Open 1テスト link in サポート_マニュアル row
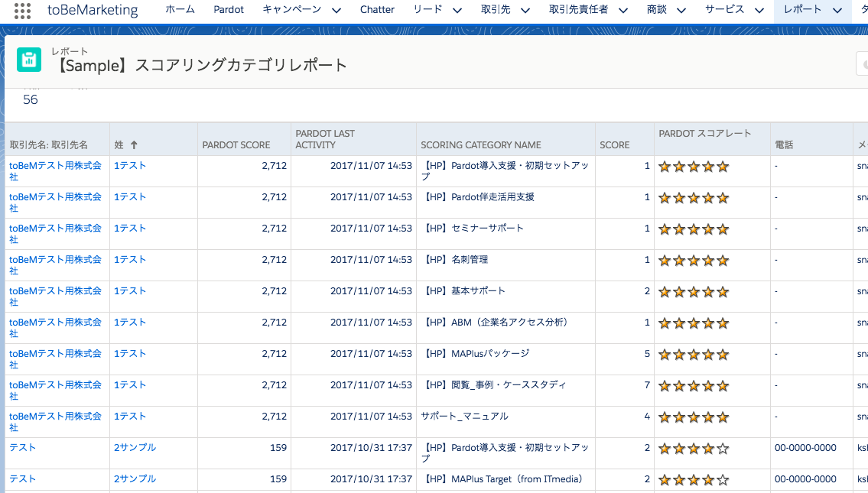 130,417
